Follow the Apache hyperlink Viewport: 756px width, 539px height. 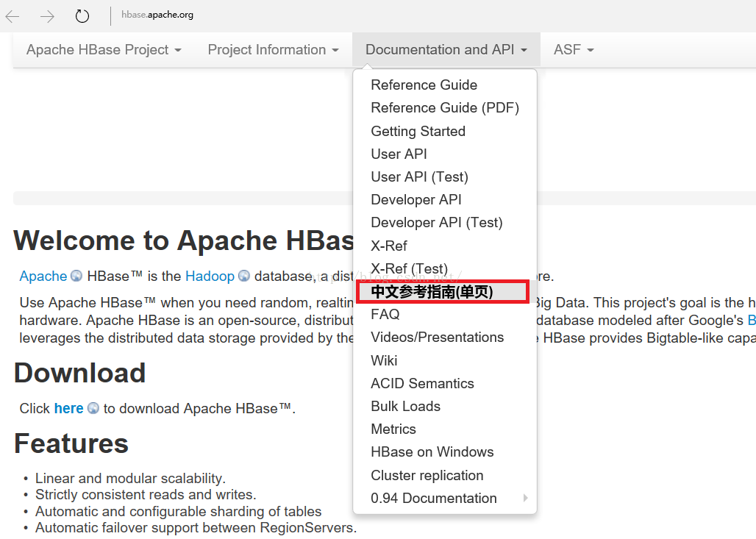click(43, 276)
